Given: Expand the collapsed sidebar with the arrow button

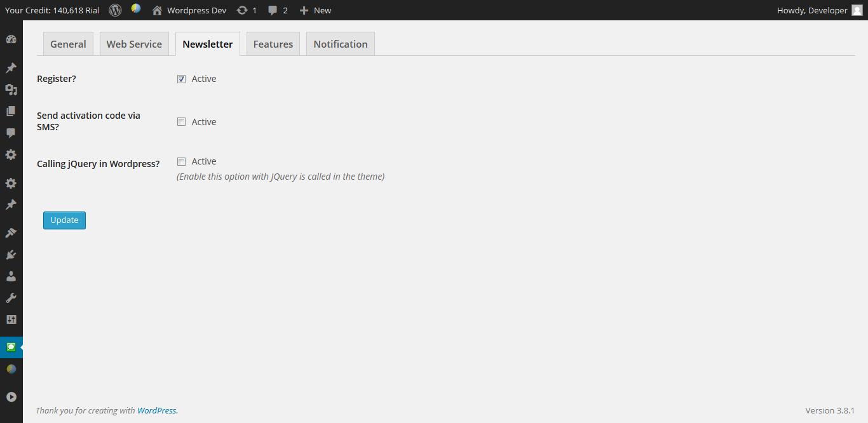Looking at the screenshot, I should tap(11, 397).
